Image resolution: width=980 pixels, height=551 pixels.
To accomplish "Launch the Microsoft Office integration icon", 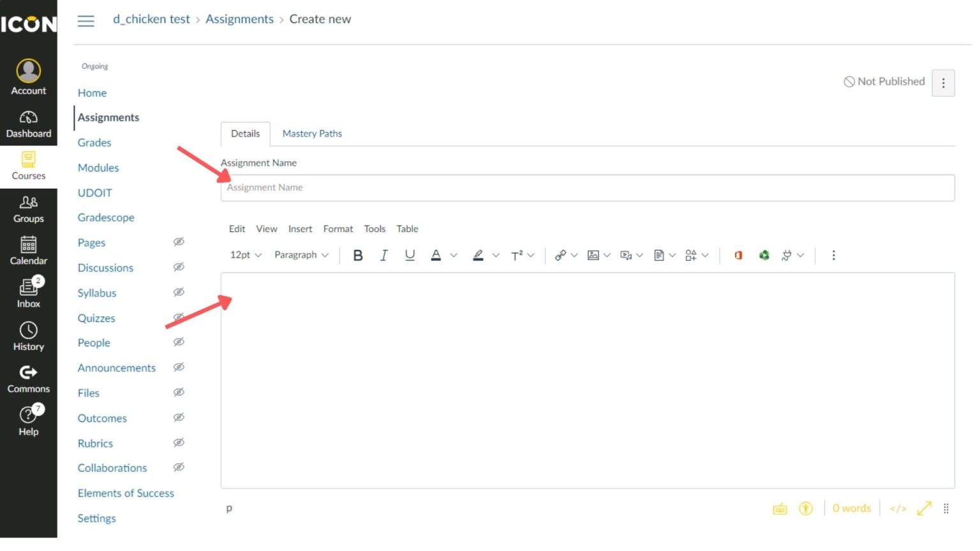I will (738, 255).
